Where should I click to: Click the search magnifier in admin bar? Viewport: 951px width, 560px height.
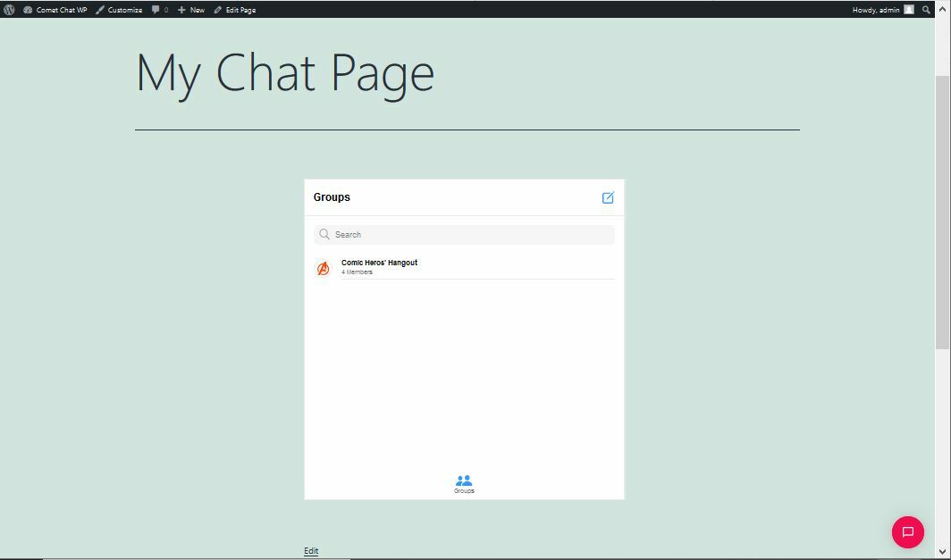[x=926, y=10]
